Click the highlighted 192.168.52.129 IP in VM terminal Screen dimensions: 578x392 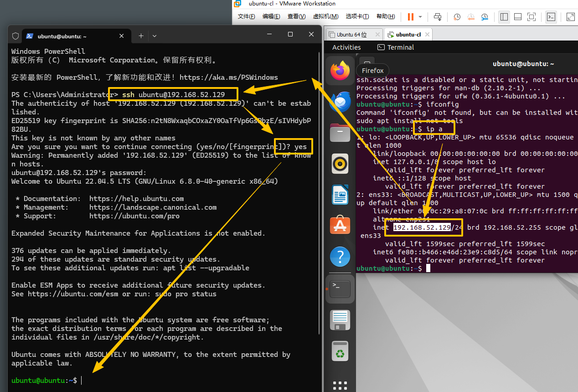[422, 227]
